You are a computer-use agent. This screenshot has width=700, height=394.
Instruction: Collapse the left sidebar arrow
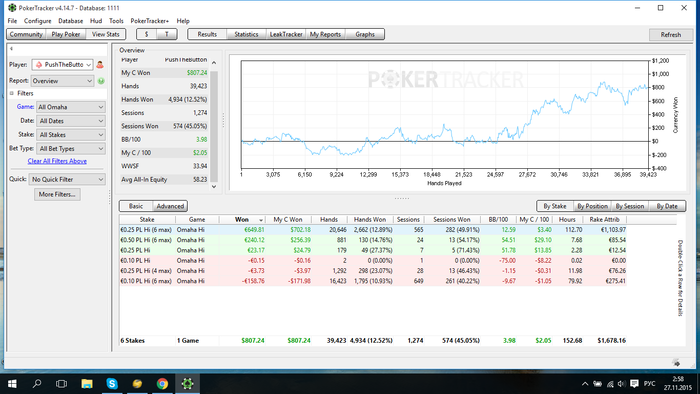coord(12,49)
